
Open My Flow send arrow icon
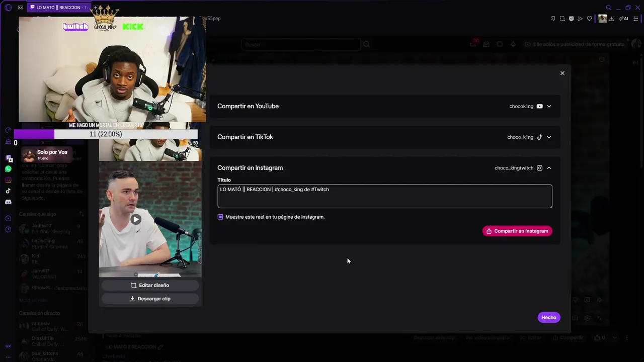(580, 19)
